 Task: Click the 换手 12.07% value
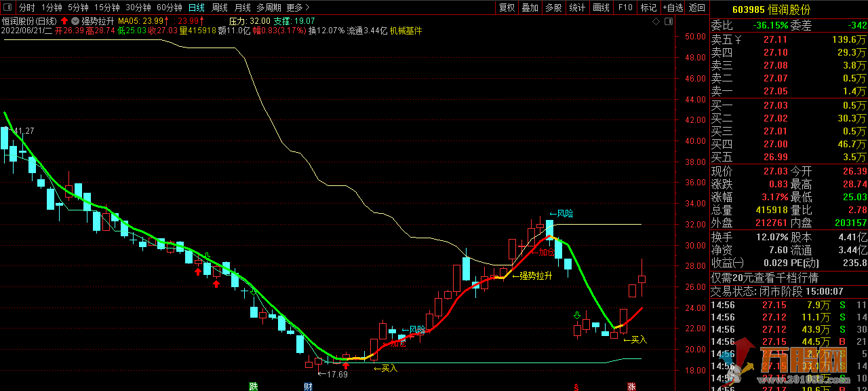click(772, 237)
